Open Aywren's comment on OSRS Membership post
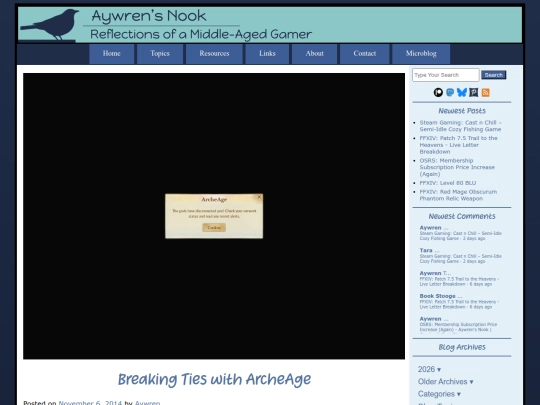 pyautogui.click(x=458, y=324)
